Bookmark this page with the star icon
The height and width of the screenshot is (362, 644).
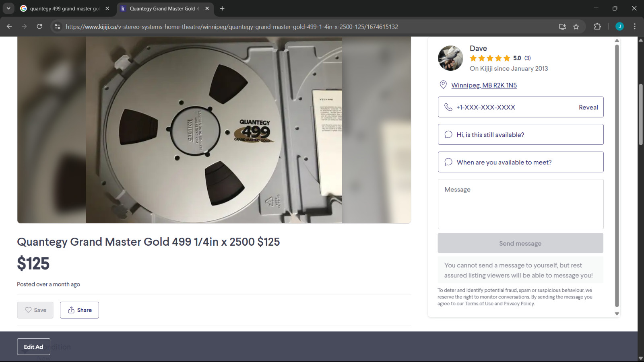[576, 27]
